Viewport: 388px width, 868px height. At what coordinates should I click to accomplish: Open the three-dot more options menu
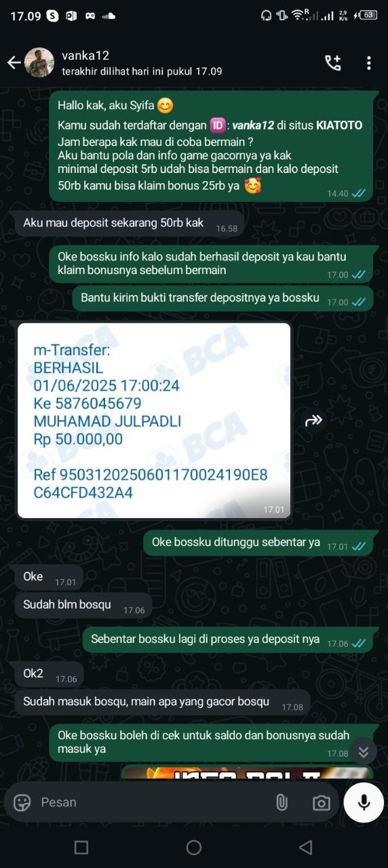369,63
